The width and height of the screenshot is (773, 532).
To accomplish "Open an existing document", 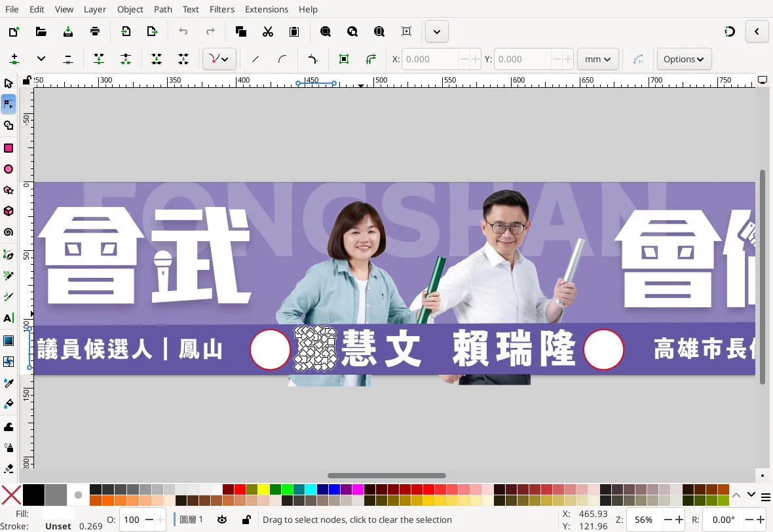I will coord(41,31).
